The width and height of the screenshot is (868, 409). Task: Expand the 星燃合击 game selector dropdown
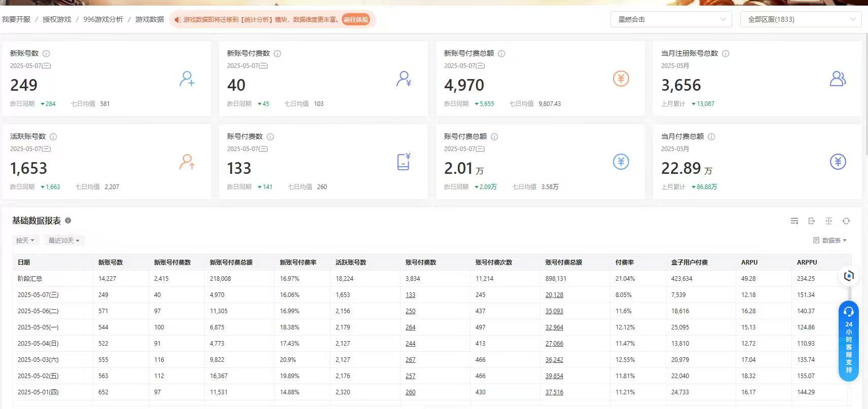[x=671, y=19]
